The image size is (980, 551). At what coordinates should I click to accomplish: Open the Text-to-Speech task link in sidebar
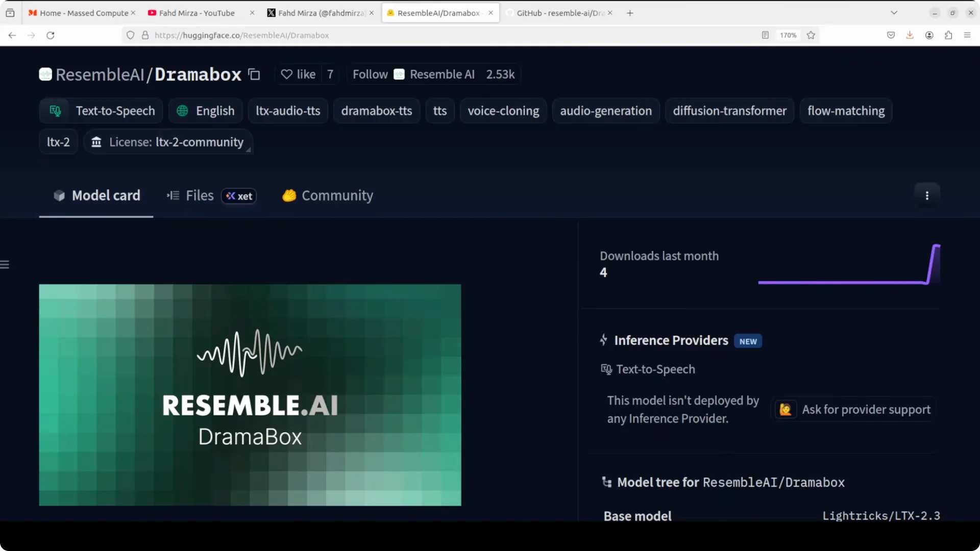648,369
